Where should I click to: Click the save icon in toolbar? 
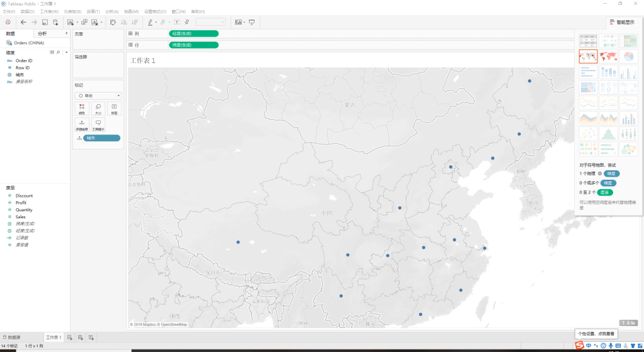coord(45,22)
